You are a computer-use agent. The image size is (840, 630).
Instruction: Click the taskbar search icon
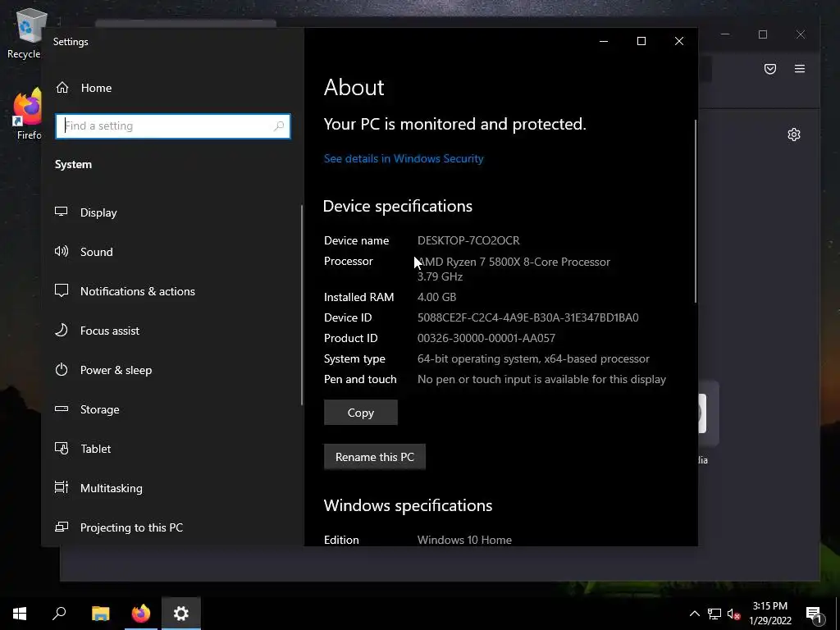tap(59, 614)
